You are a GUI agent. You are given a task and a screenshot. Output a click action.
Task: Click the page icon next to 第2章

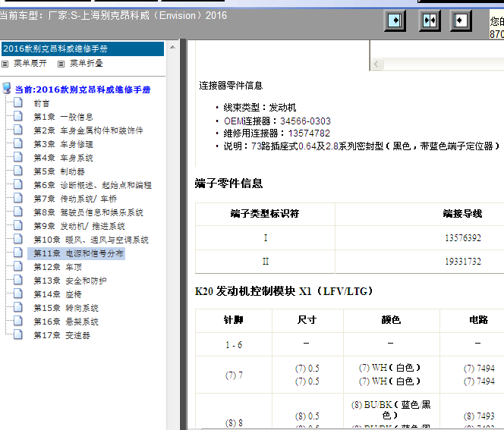18,130
